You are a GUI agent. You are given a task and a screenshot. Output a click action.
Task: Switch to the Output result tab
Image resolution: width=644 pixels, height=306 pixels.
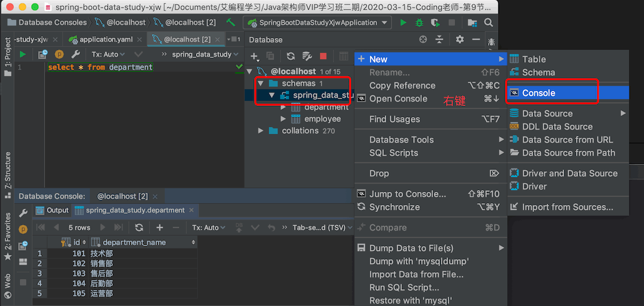pyautogui.click(x=52, y=211)
